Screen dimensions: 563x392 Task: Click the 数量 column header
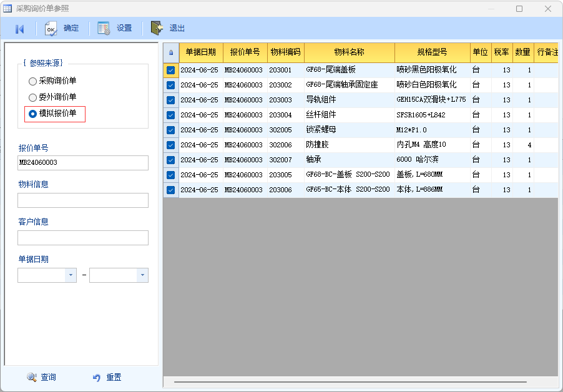point(523,52)
